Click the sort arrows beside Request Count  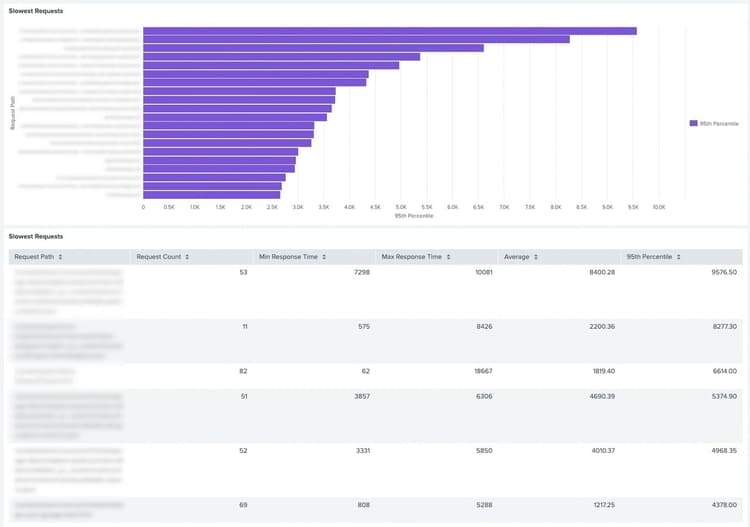pyautogui.click(x=187, y=257)
